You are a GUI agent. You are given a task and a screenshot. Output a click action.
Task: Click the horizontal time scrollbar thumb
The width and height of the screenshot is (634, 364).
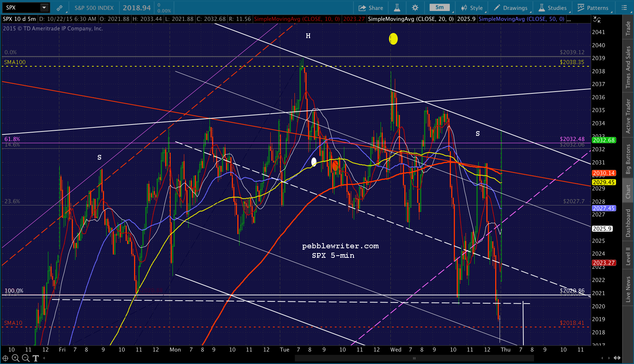click(x=414, y=358)
